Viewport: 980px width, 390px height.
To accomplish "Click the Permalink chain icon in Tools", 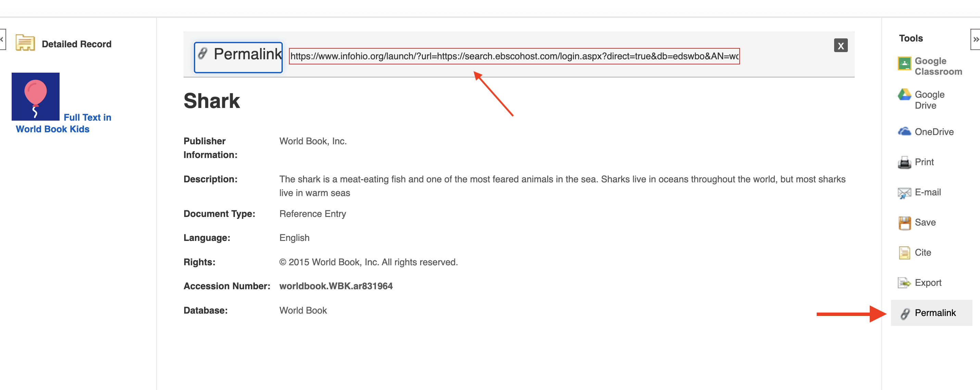I will (x=905, y=314).
